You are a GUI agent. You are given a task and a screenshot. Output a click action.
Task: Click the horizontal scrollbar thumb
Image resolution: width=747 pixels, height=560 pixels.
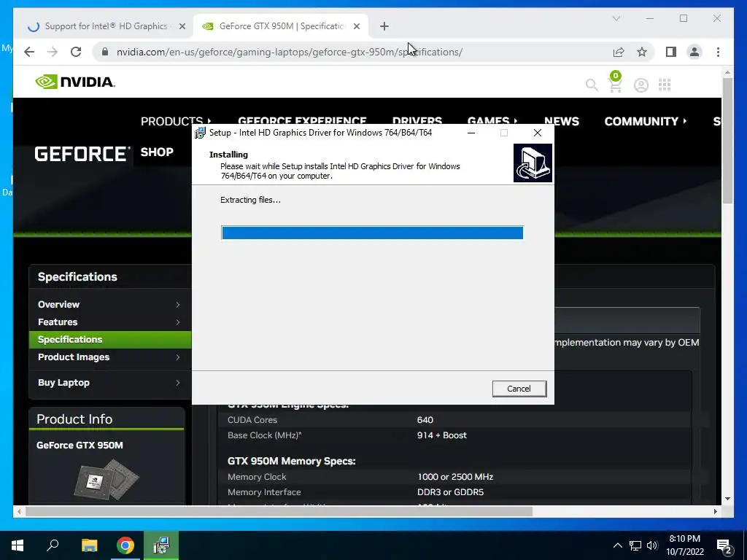(x=279, y=511)
